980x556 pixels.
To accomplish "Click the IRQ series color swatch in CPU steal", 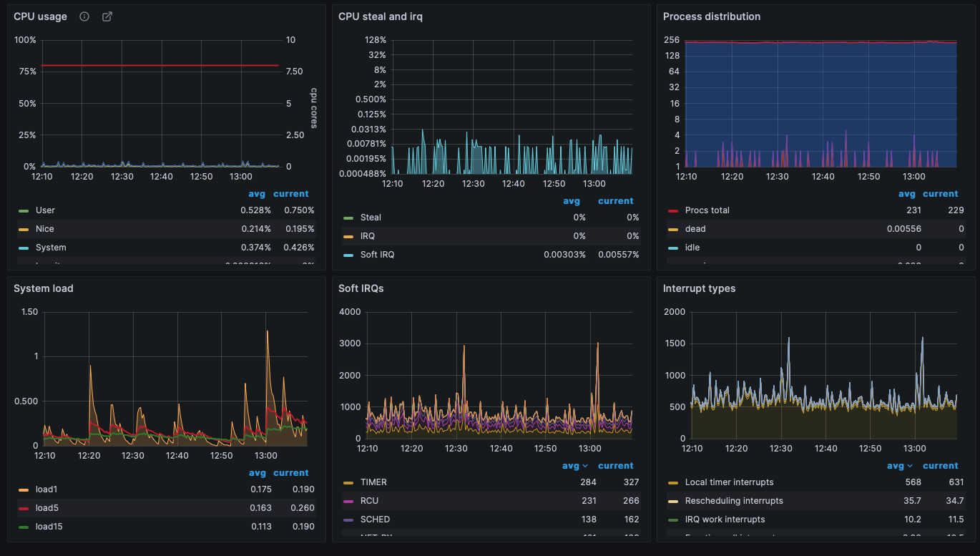I will (348, 236).
